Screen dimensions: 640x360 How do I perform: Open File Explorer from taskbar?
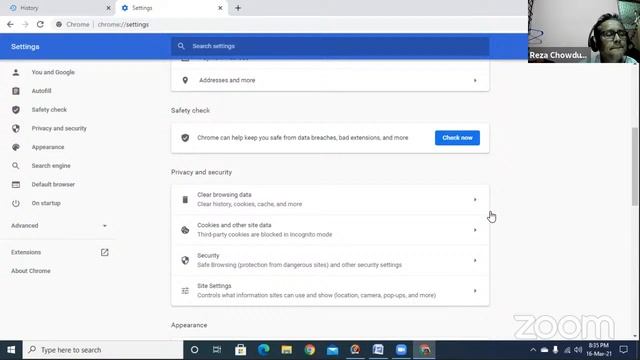pos(287,350)
